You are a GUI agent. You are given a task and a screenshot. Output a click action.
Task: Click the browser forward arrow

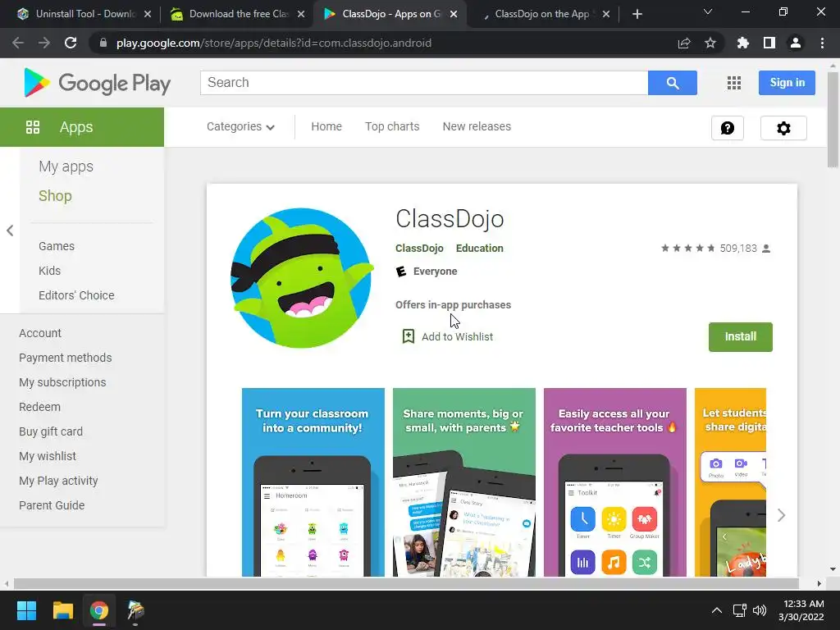pos(44,43)
